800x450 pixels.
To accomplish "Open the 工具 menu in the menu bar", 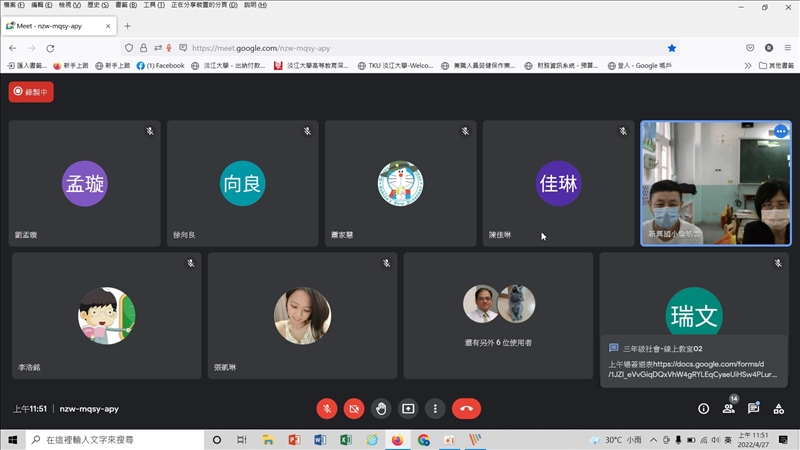I will click(x=153, y=6).
